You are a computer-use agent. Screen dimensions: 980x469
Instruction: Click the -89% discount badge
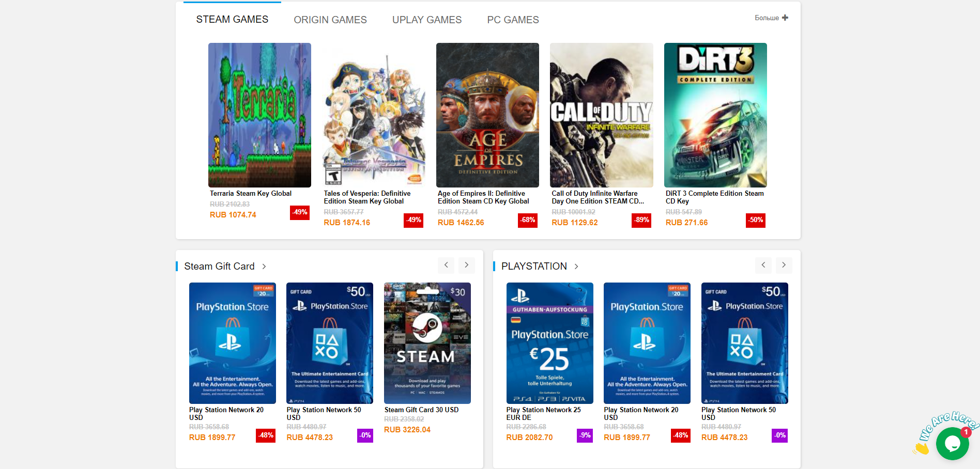point(641,221)
